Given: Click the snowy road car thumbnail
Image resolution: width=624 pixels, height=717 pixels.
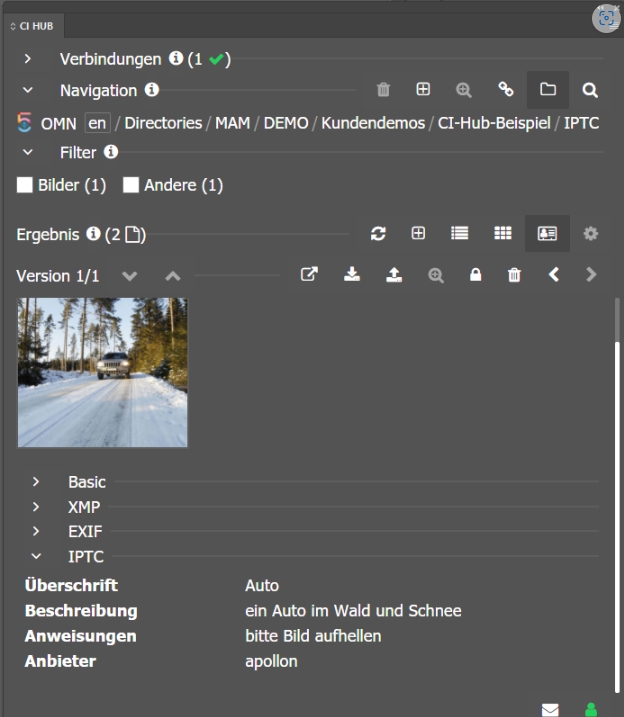Looking at the screenshot, I should click(102, 372).
